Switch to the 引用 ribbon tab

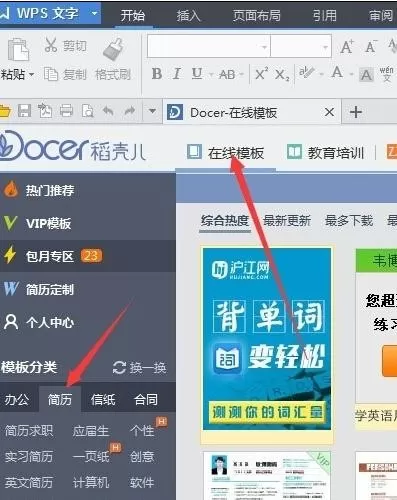coord(324,15)
